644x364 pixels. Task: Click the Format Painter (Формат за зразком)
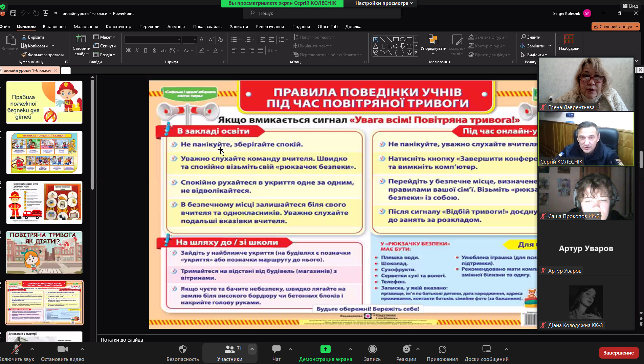42,55
